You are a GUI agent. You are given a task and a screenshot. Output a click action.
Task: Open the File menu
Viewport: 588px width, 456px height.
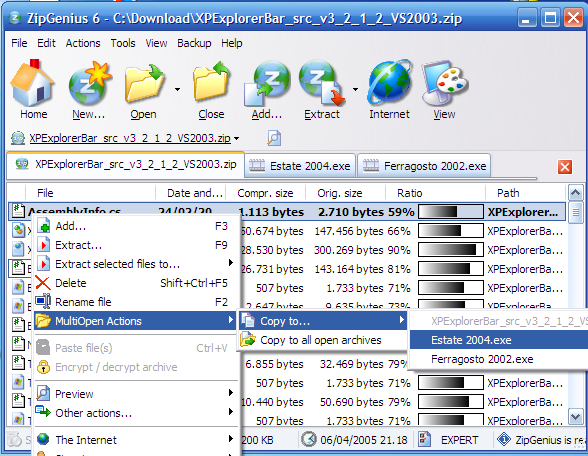tap(19, 43)
